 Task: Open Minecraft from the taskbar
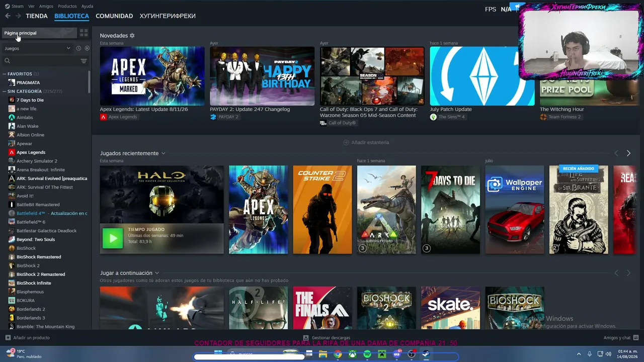coord(382,354)
